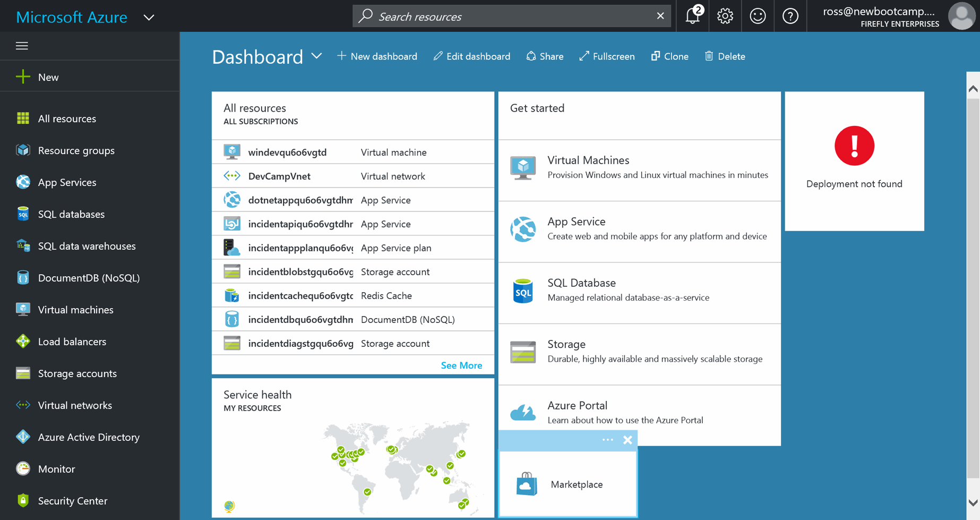
Task: Open dotnetappqu6o6vgtdhm App Service row
Action: (353, 200)
